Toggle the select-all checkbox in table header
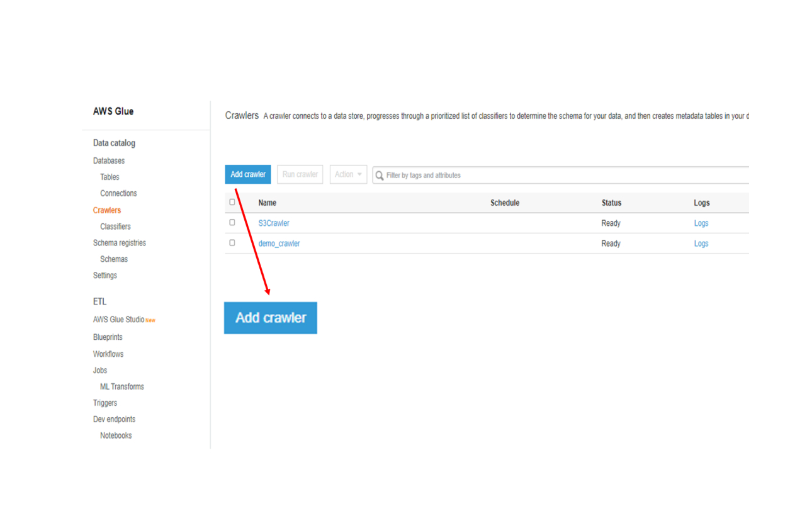 pos(232,202)
